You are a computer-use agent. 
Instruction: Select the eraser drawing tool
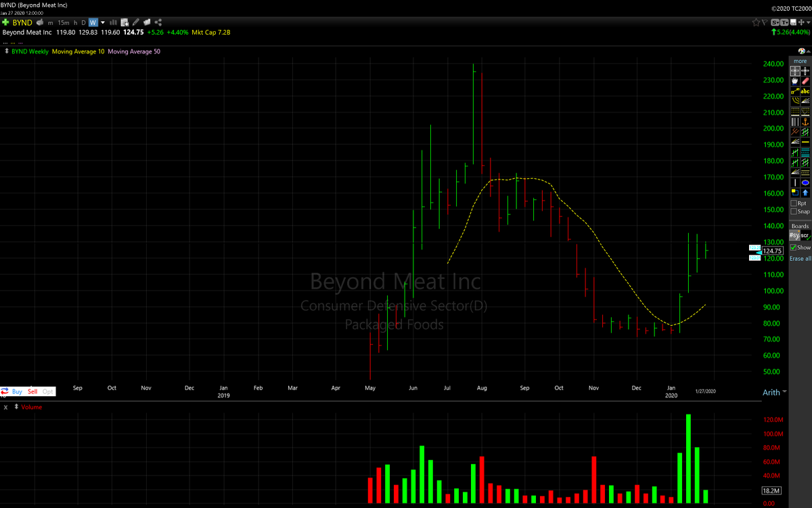pyautogui.click(x=806, y=81)
